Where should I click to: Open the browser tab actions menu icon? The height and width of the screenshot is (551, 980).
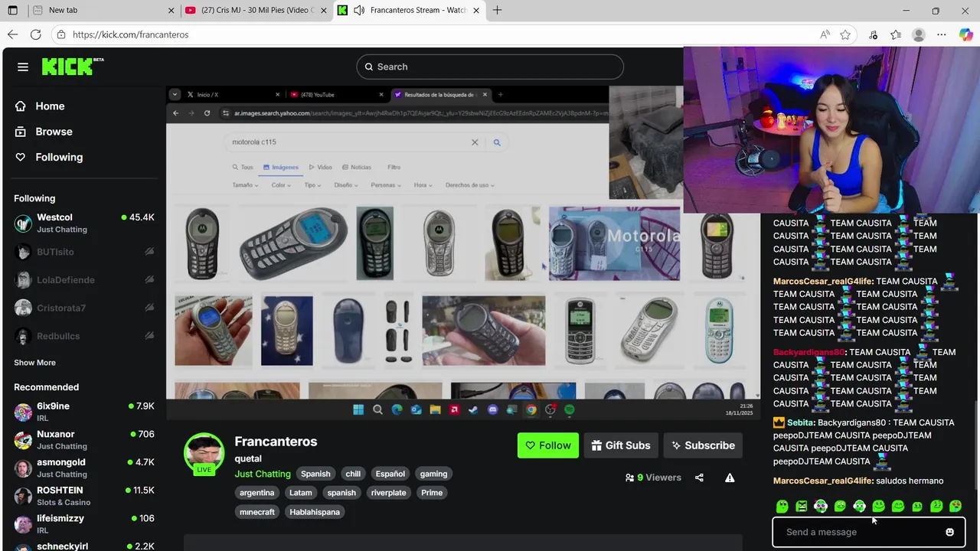point(12,10)
